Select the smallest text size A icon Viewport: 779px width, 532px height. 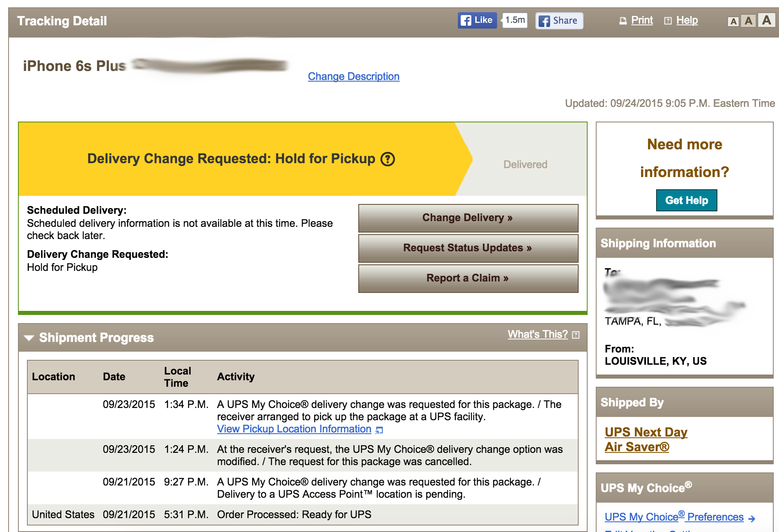tap(733, 22)
